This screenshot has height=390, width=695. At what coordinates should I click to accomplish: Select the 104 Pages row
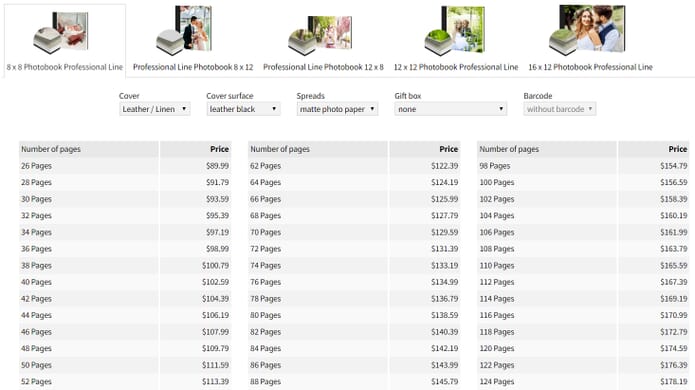pyautogui.click(x=583, y=215)
